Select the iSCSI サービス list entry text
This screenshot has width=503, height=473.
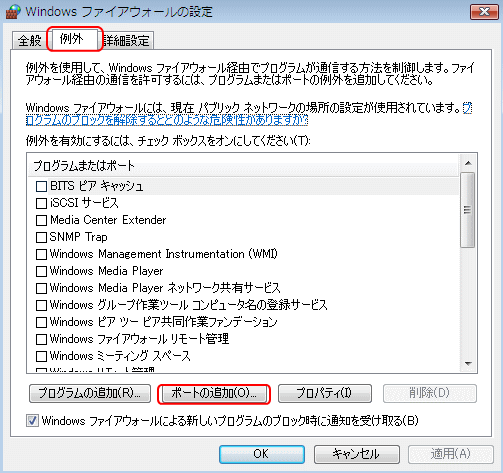tap(84, 203)
